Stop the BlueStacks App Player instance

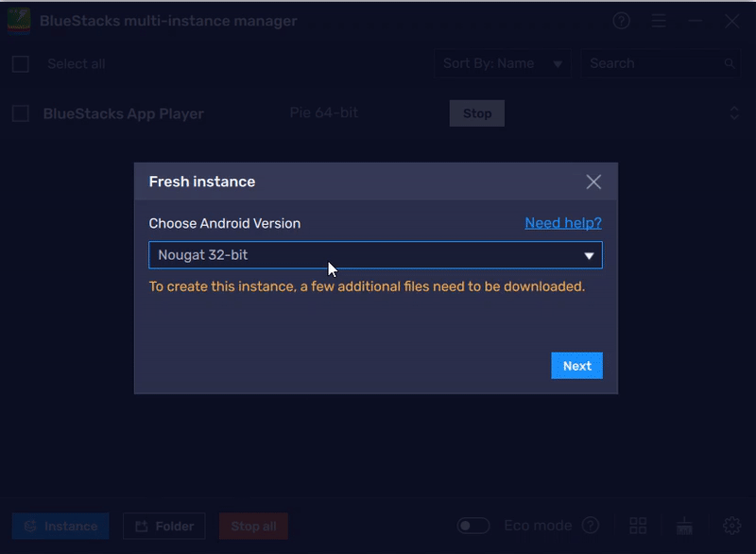point(477,113)
